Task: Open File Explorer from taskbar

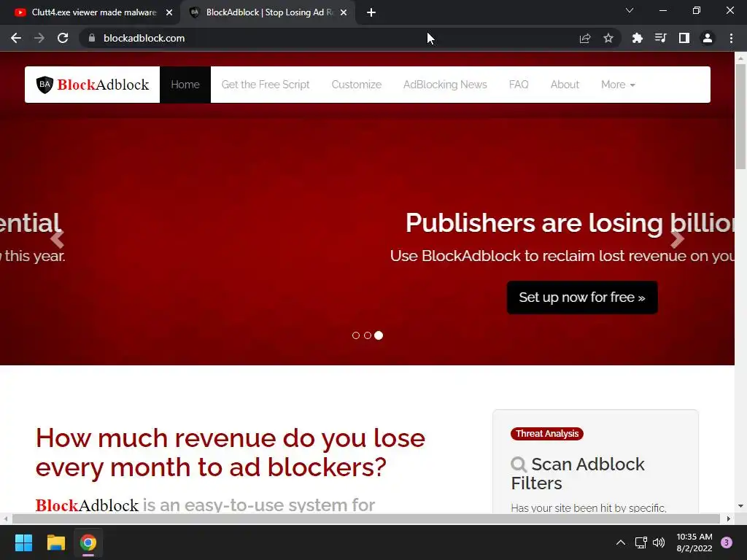Action: 55,542
